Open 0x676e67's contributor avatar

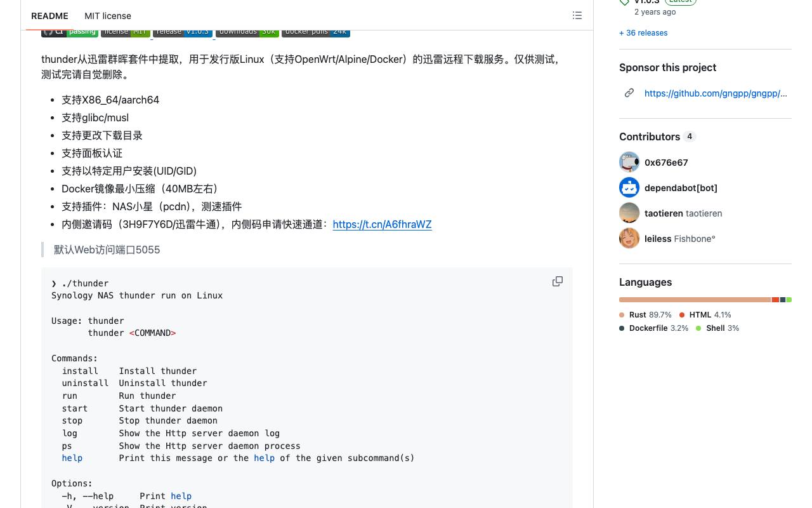[x=629, y=162]
